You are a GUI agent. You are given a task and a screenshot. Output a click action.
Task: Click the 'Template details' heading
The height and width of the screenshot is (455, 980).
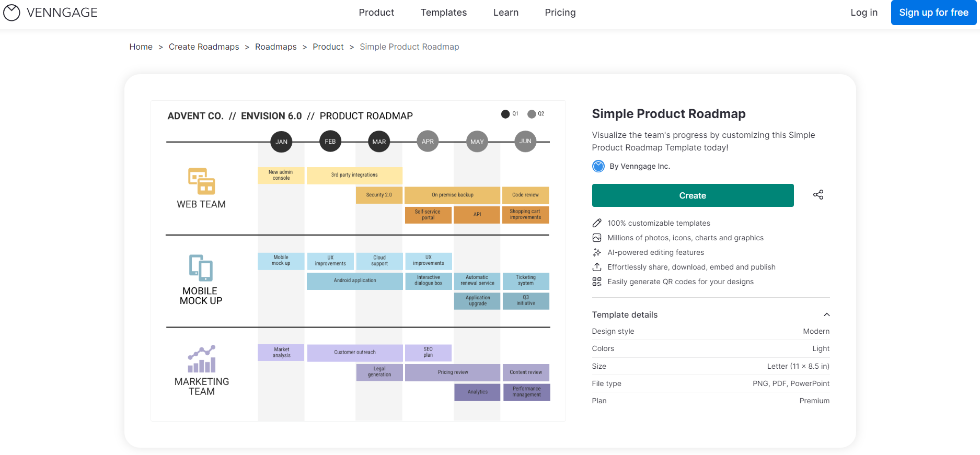[625, 314]
